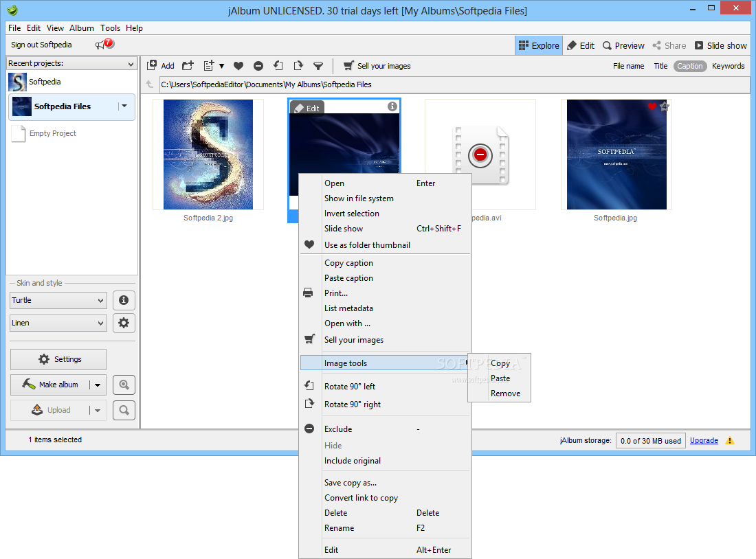Click the jAlbum frog application icon
Viewport: 756px width, 559px height.
pos(12,10)
